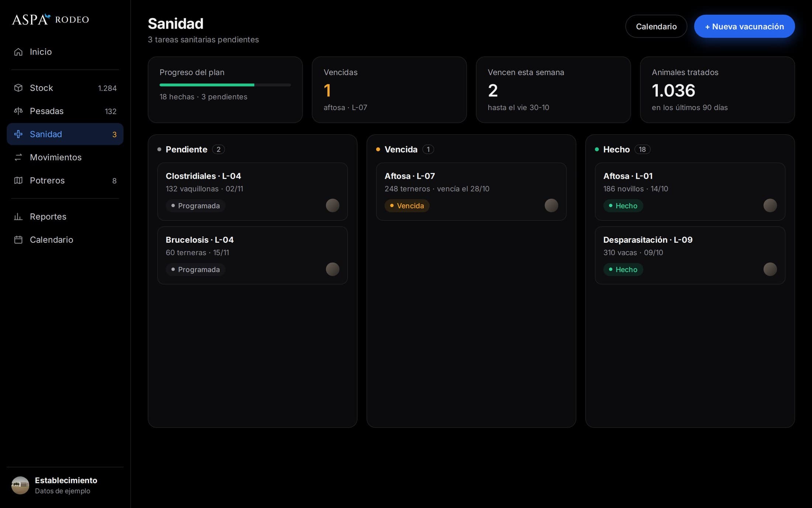
Task: Click assignee avatar on Brucelosis L-04 card
Action: (x=333, y=269)
